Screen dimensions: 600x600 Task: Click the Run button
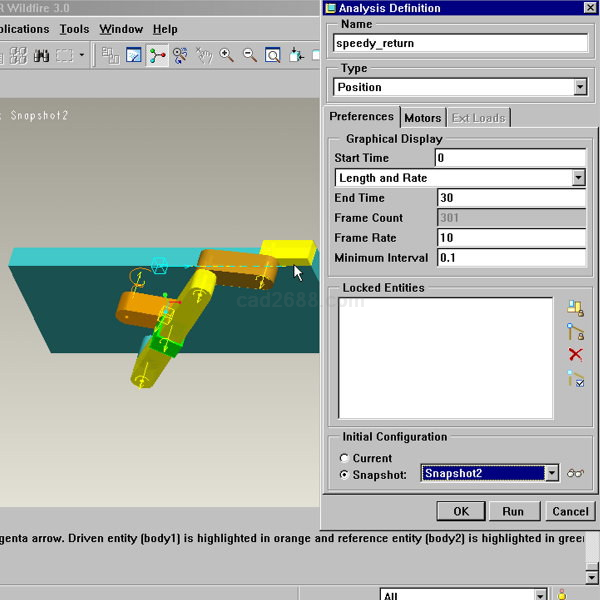[x=513, y=511]
